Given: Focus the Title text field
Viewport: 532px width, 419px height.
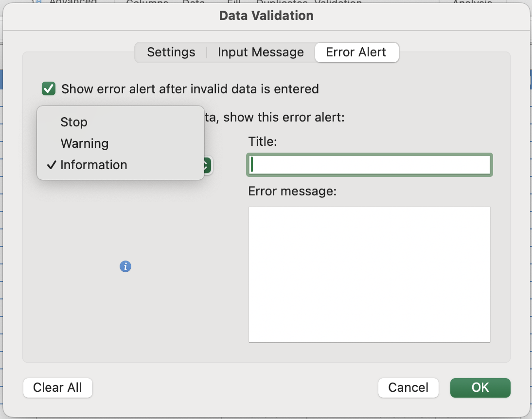Looking at the screenshot, I should [x=370, y=165].
